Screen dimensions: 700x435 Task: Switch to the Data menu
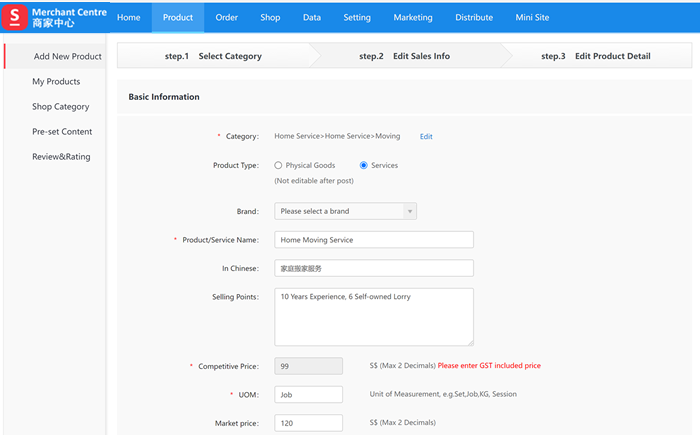click(312, 17)
